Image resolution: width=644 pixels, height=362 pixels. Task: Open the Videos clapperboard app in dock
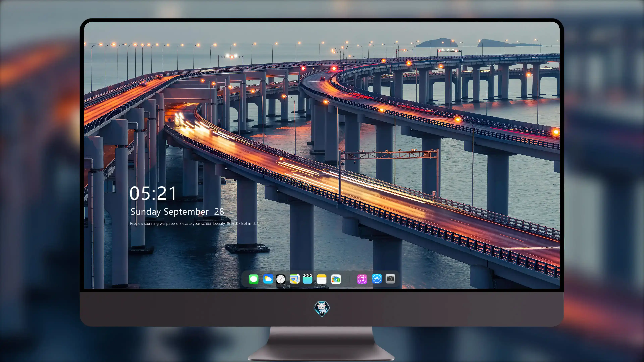[308, 279]
